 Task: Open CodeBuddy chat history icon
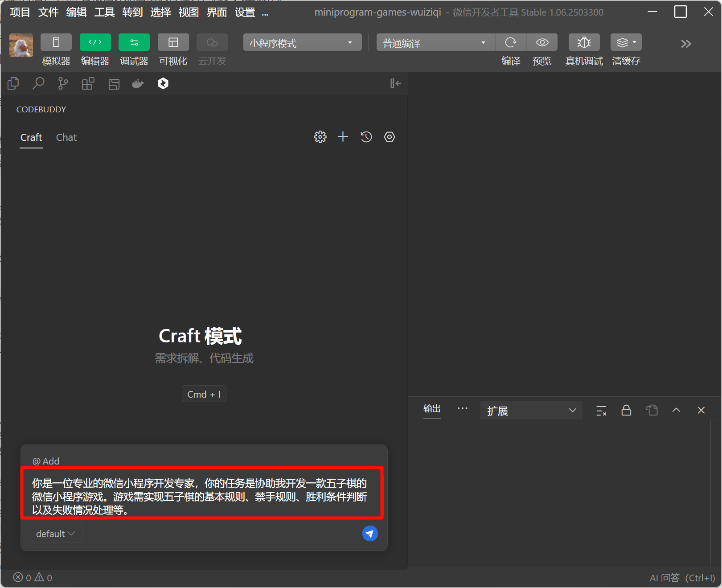click(x=366, y=137)
